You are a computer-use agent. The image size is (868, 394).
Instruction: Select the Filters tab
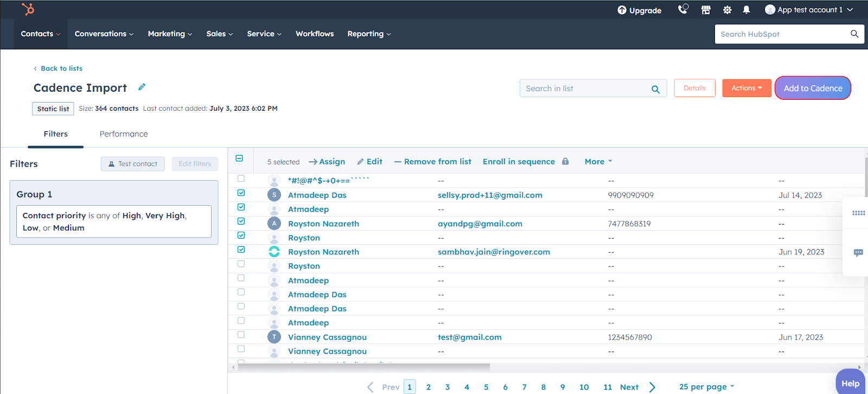click(x=56, y=134)
